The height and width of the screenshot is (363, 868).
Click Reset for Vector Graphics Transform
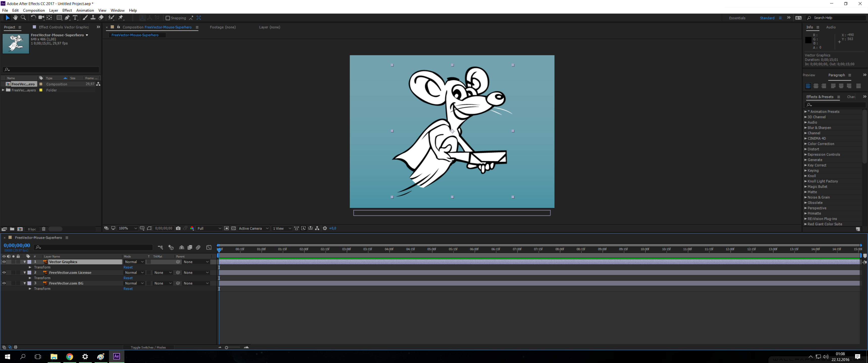click(128, 267)
